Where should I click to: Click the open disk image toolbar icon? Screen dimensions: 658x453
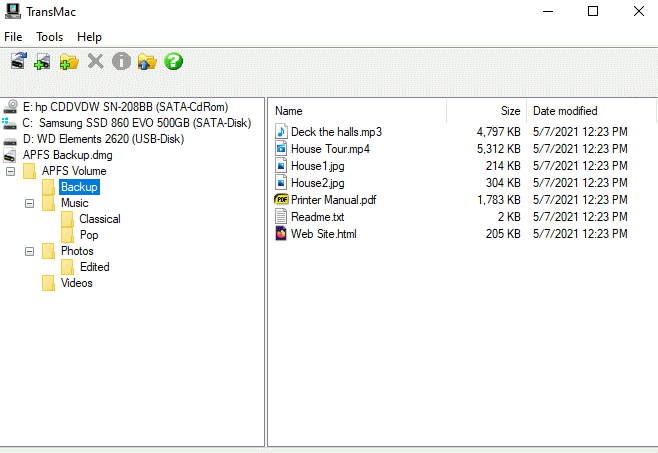pyautogui.click(x=43, y=62)
